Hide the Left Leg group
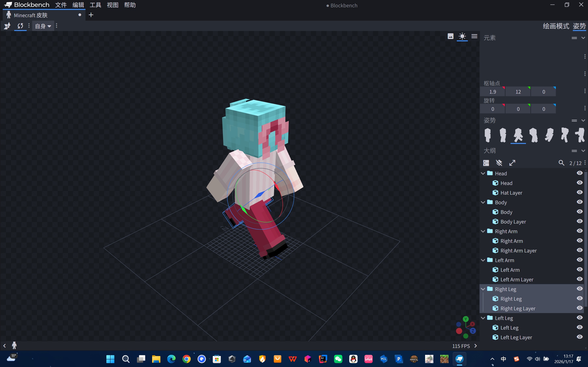588x367 pixels. tap(579, 318)
